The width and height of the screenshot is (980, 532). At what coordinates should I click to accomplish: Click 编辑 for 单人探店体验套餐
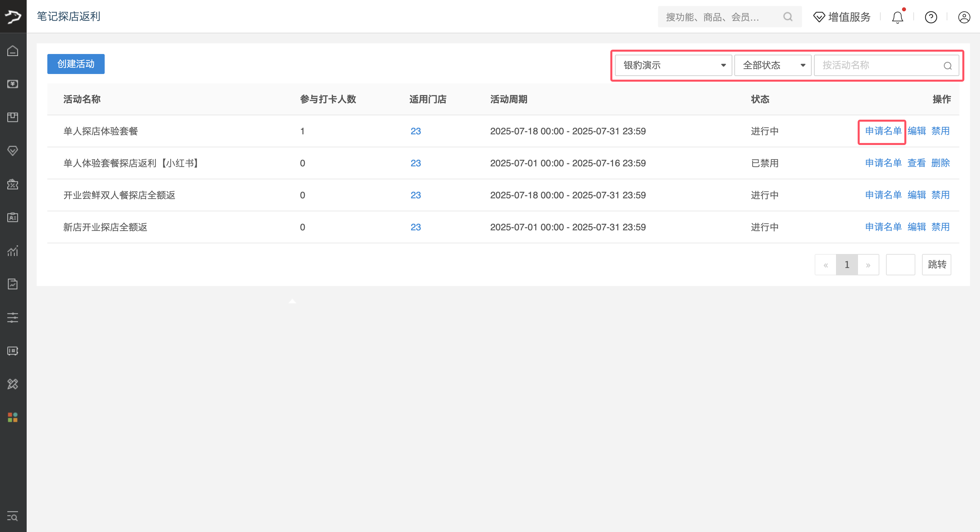917,131
